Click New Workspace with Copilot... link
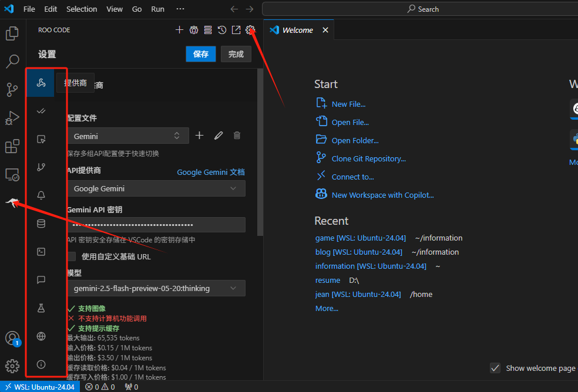This screenshot has height=392, width=578. click(382, 195)
